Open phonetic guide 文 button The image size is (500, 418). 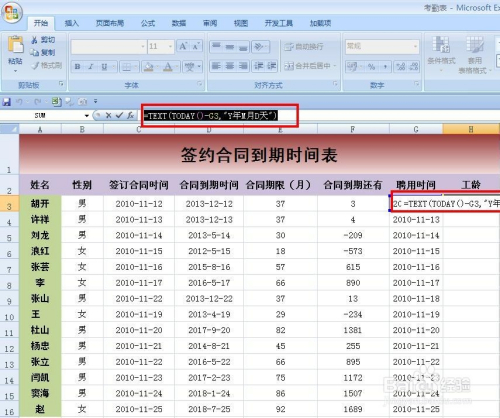[x=190, y=67]
